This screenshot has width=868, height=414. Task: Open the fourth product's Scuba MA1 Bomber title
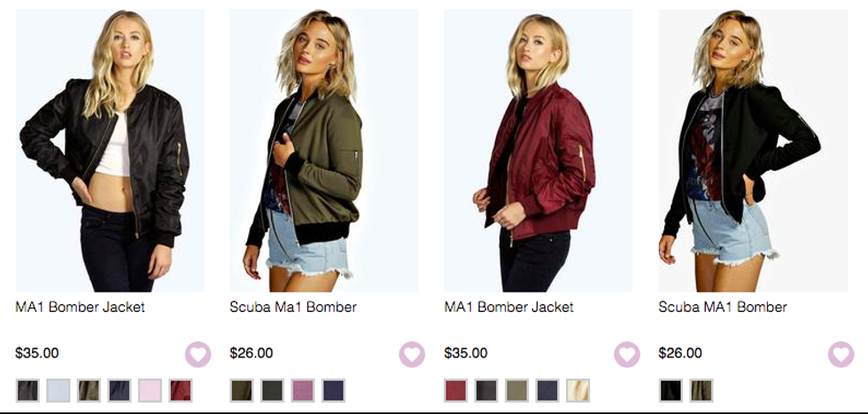[723, 307]
